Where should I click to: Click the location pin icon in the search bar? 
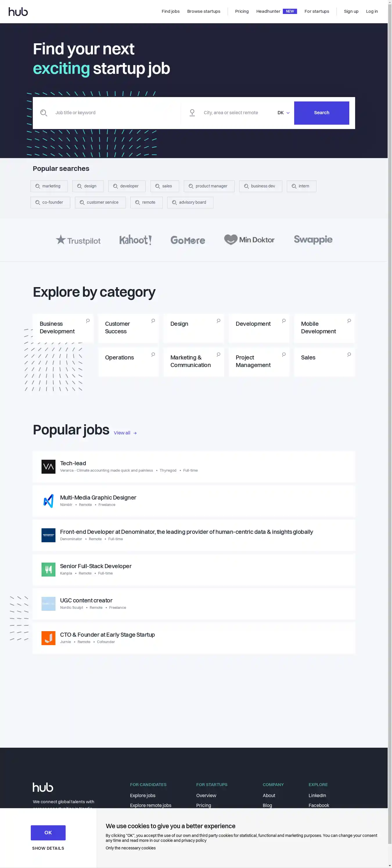click(192, 112)
